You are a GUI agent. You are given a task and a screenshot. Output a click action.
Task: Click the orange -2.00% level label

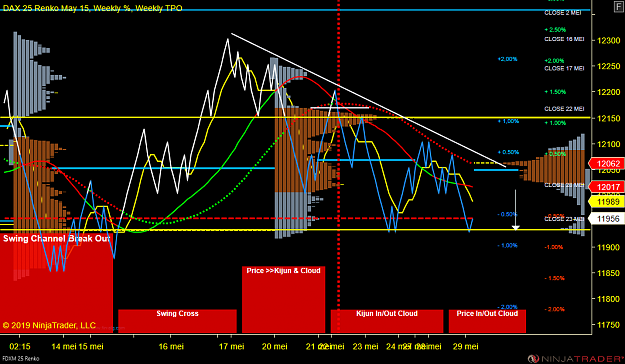(554, 309)
